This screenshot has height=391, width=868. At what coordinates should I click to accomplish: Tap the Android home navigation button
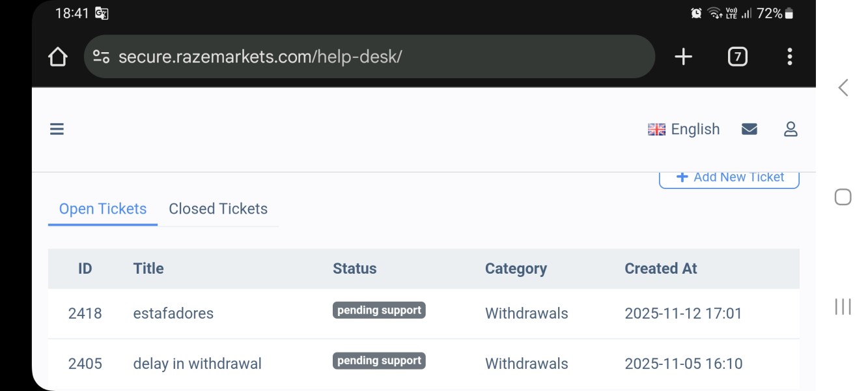tap(843, 197)
